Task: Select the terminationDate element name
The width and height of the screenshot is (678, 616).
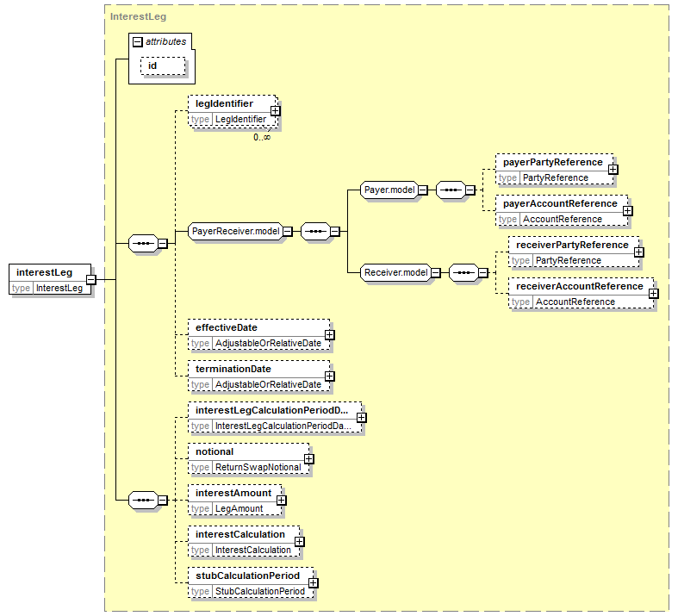Action: [x=233, y=369]
